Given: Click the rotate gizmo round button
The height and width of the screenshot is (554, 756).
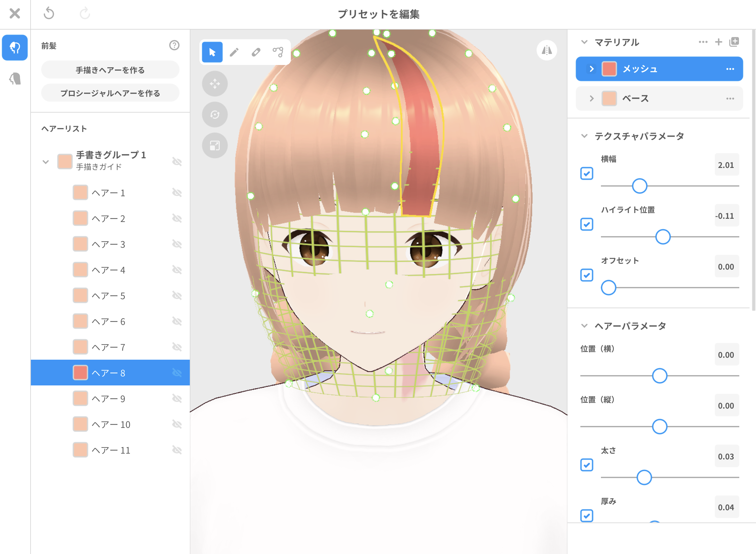Looking at the screenshot, I should [215, 115].
